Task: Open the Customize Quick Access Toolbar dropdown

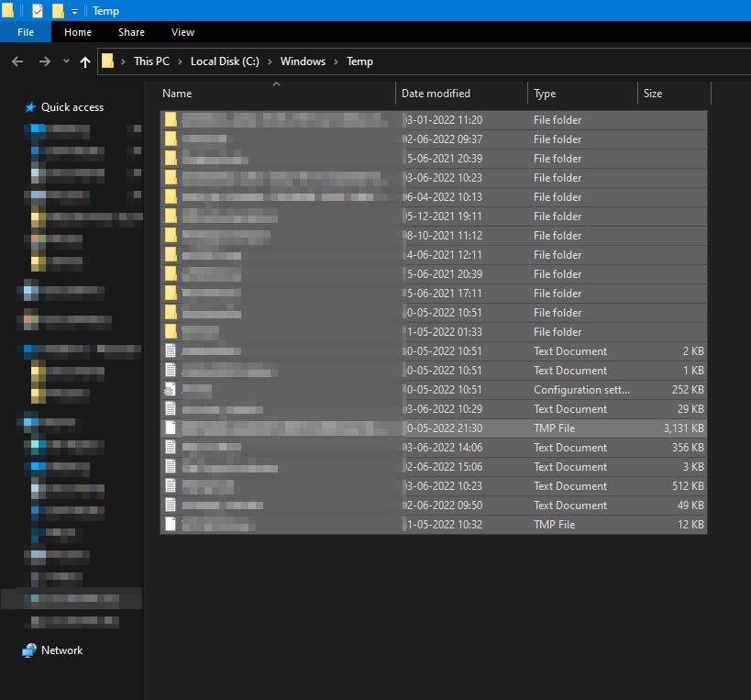Action: coord(75,12)
